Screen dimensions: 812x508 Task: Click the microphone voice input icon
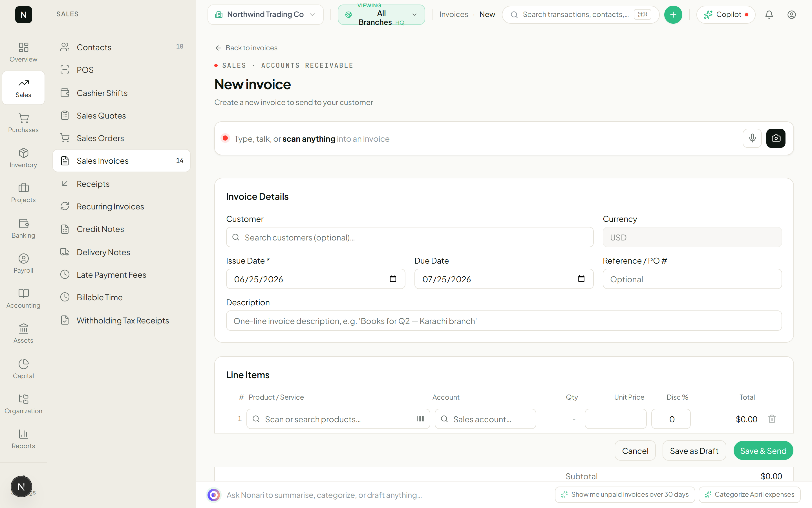tap(752, 138)
